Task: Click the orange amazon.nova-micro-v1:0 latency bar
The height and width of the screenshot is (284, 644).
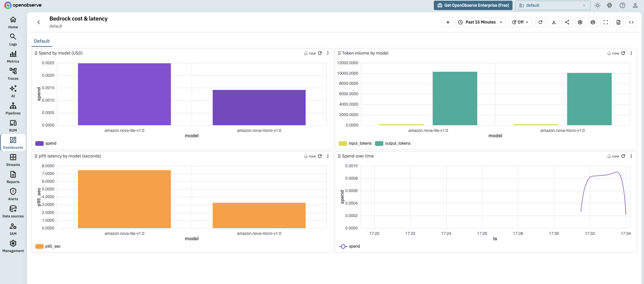Action: [259, 215]
